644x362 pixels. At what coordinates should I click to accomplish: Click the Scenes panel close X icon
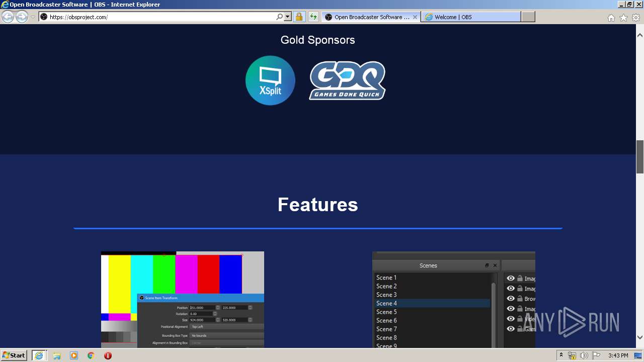495,265
